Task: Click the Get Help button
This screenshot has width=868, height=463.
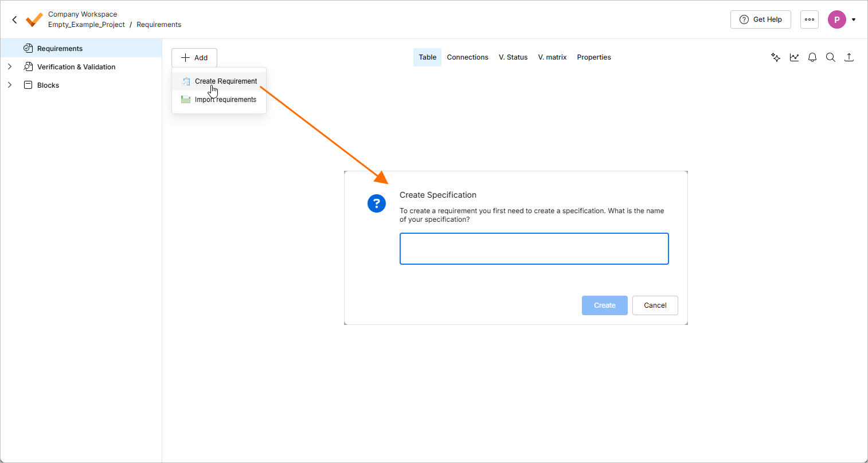Action: point(760,19)
